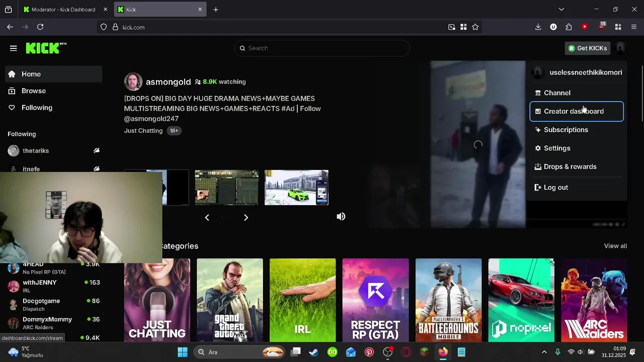Viewport: 644px width, 362px height.
Task: Click the Just Chatting category link under asmongold
Action: point(143,131)
